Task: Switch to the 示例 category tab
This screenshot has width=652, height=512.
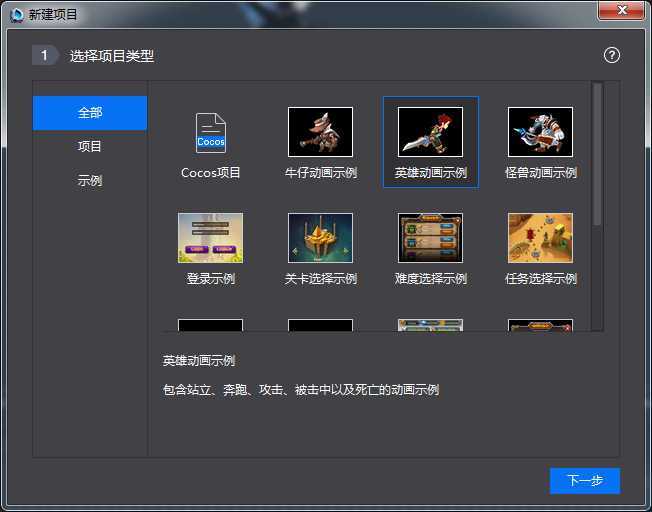Action: [90, 181]
